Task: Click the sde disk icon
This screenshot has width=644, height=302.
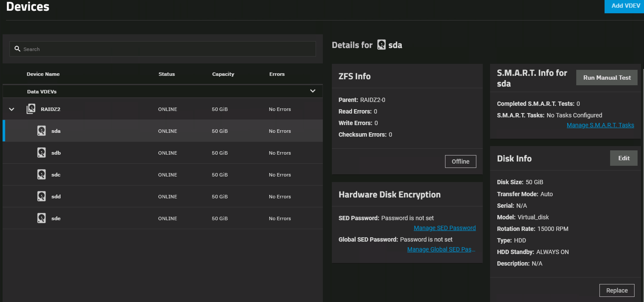Action: (42, 218)
